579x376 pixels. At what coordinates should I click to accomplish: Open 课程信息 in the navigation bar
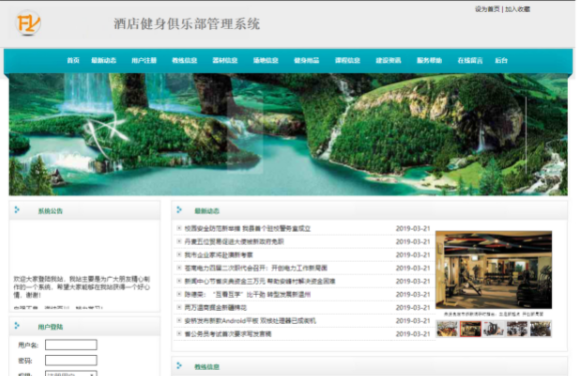pos(347,60)
